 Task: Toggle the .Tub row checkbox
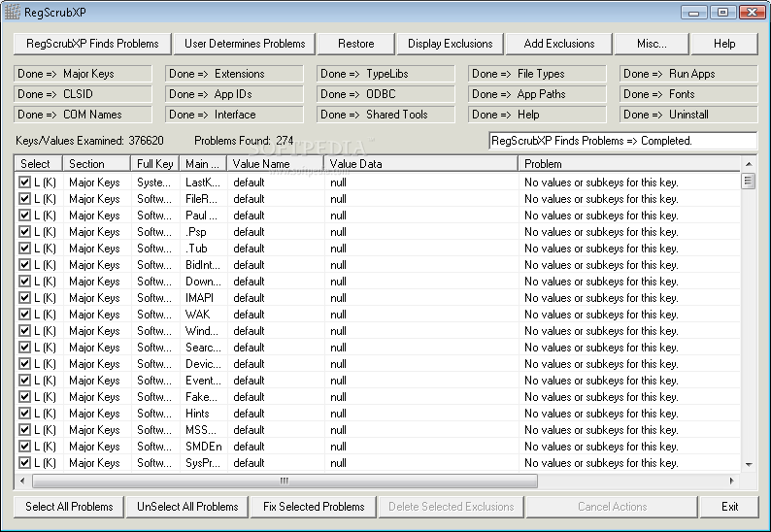24,248
